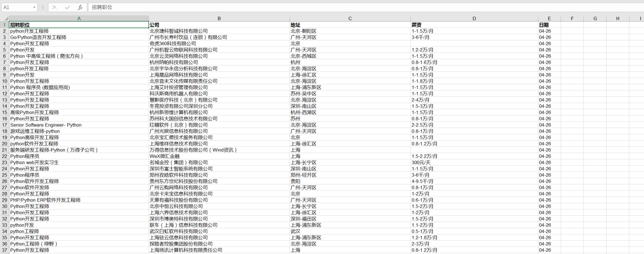Image resolution: width=644 pixels, height=254 pixels.
Task: Click cell 红帽软件（北京）有限公司
Action: [x=219, y=125]
